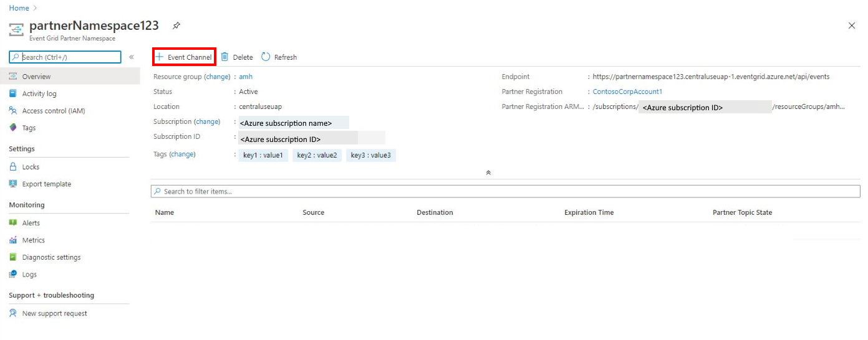The width and height of the screenshot is (868, 340).
Task: Click the Home breadcrumb link
Action: [x=19, y=8]
